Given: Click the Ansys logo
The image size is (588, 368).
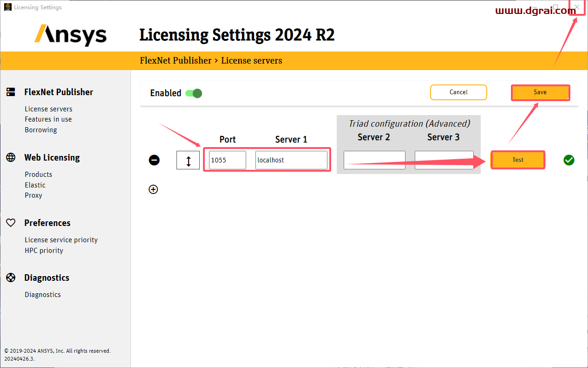Looking at the screenshot, I should coord(71,35).
